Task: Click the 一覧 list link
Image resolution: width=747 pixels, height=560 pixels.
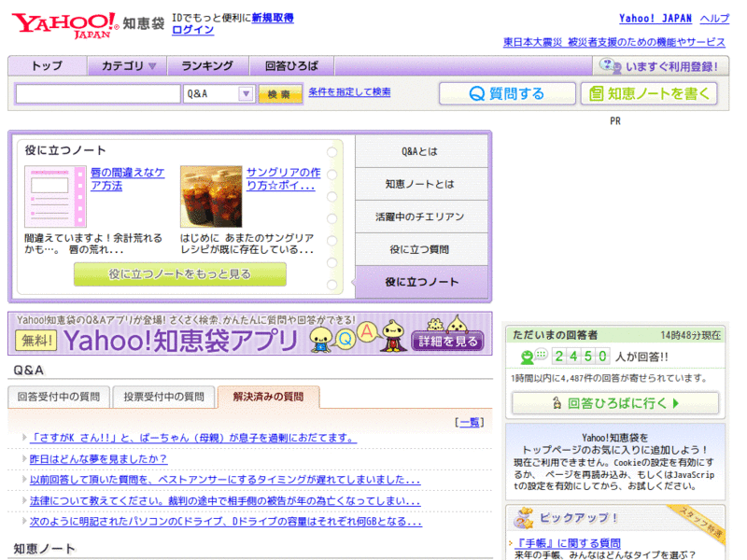Action: coord(470,423)
